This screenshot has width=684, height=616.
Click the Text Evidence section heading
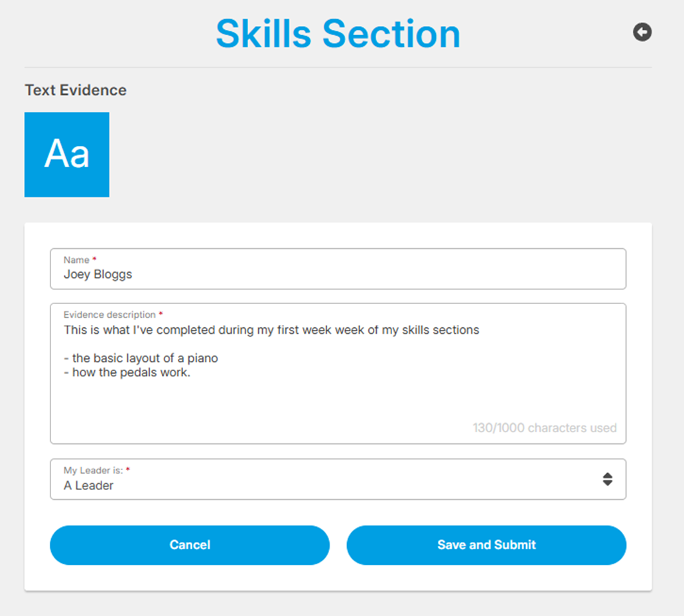coord(75,90)
